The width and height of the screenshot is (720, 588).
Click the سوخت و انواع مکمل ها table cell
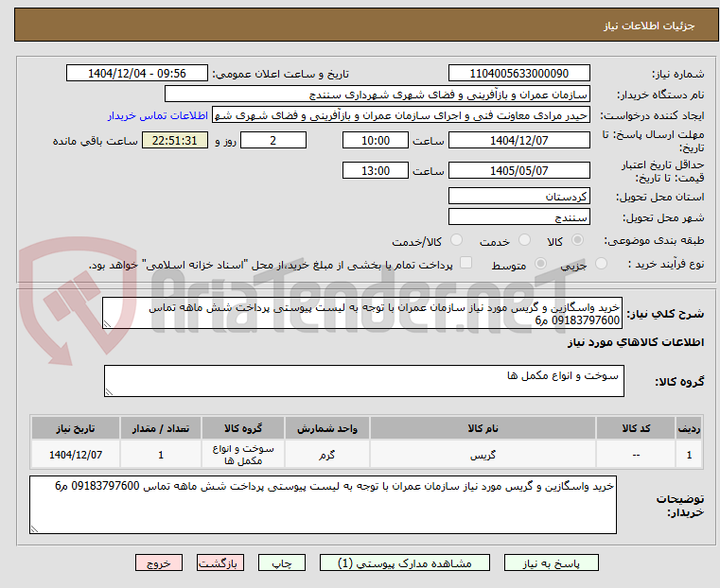coord(243,455)
